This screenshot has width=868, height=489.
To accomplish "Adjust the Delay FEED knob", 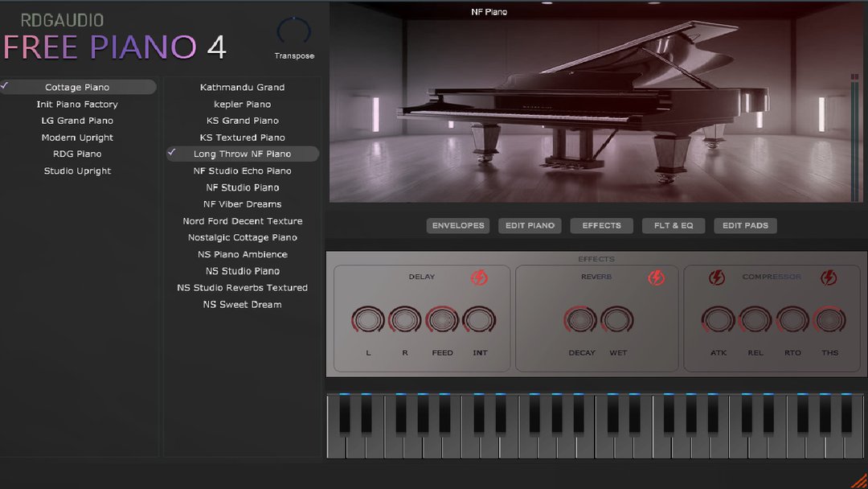I will (443, 319).
